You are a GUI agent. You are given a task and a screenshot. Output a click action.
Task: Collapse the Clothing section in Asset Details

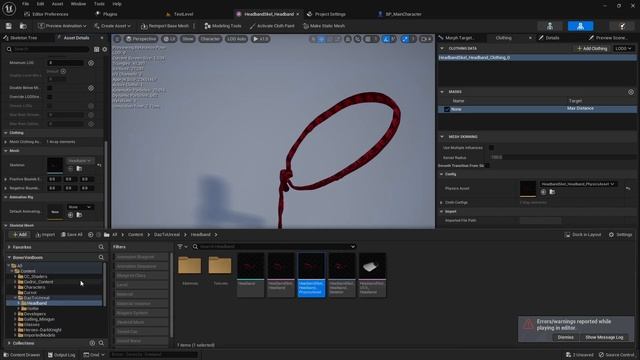tap(6, 133)
